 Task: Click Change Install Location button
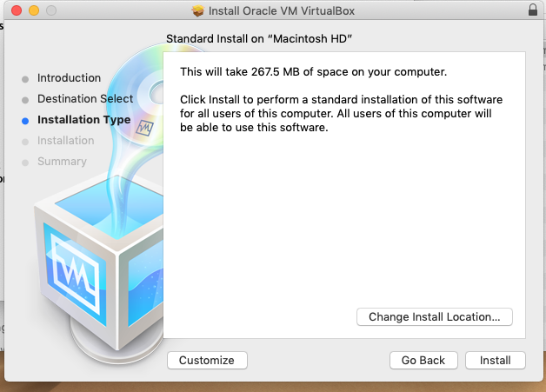pyautogui.click(x=434, y=316)
